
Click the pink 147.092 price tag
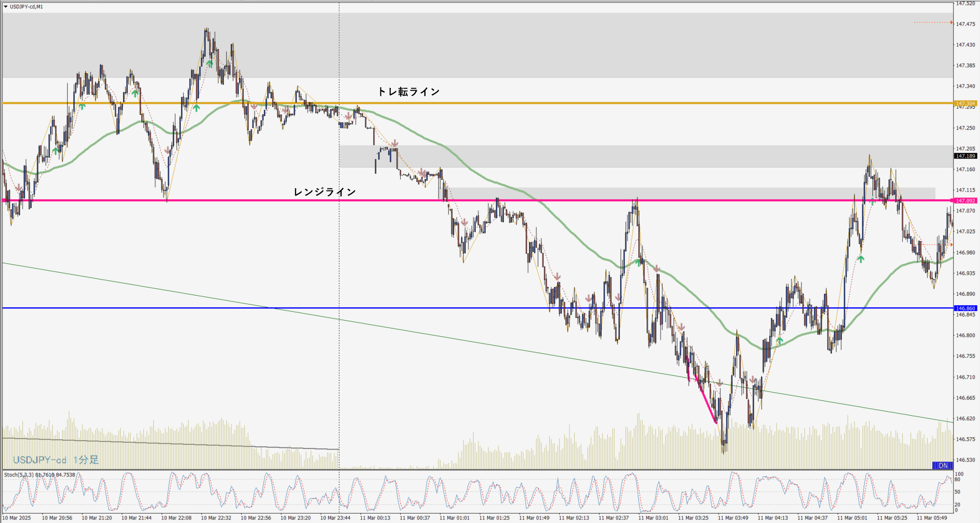click(966, 201)
